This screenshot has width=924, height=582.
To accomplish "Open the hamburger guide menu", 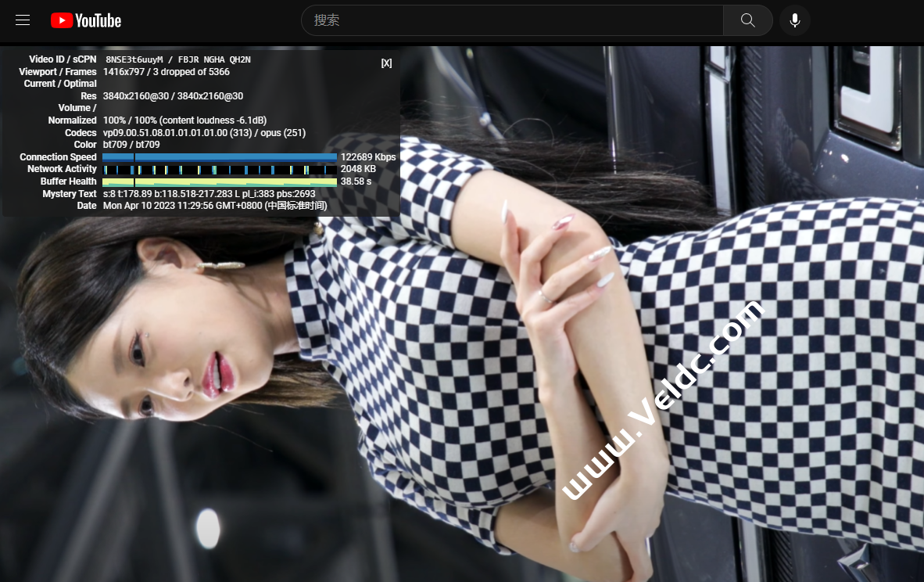I will coord(23,20).
